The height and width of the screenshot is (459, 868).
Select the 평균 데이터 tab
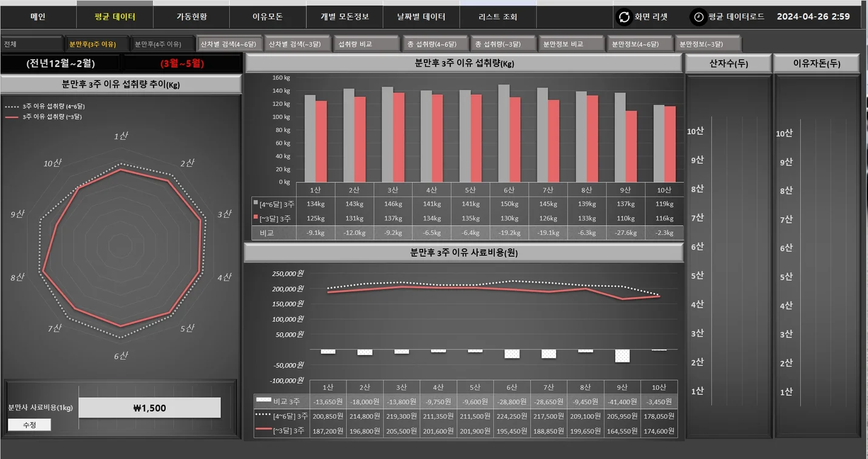point(115,17)
